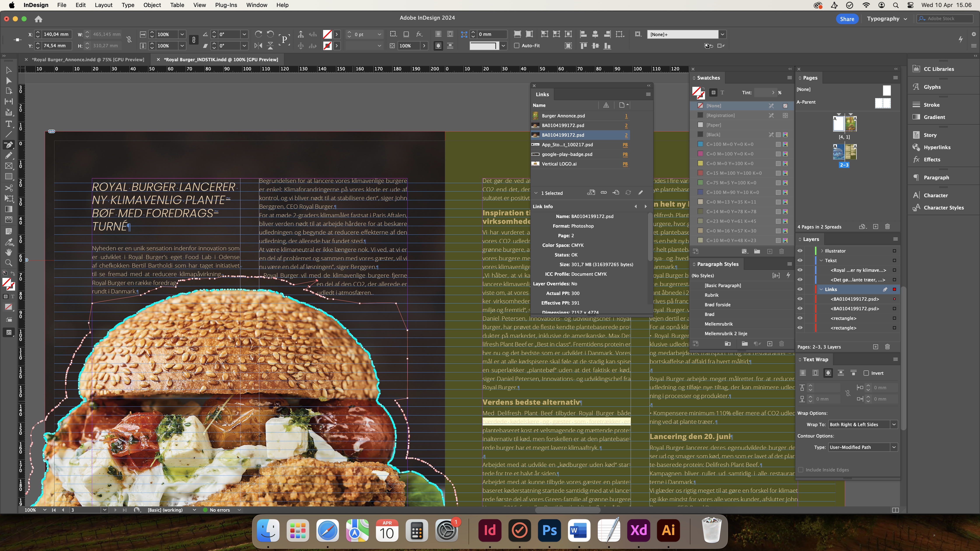This screenshot has width=980, height=551.
Task: Toggle visibility of Royal...klimave layer item
Action: (800, 270)
